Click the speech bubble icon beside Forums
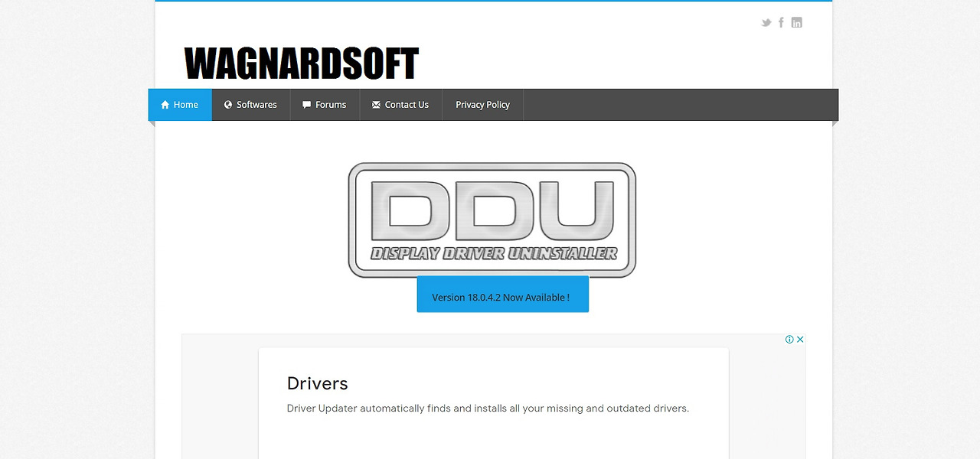This screenshot has height=459, width=980. tap(305, 105)
